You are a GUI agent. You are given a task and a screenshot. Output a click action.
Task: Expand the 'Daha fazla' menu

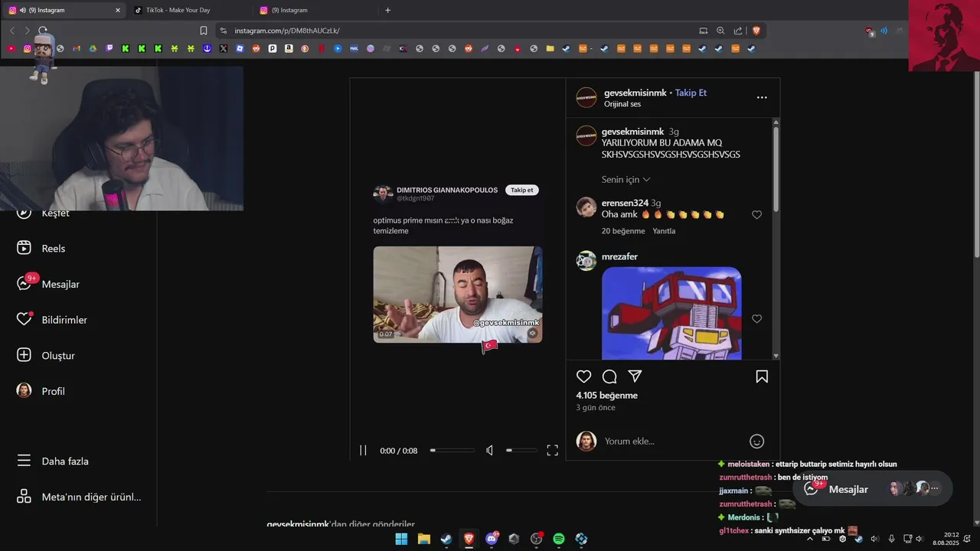tap(53, 461)
